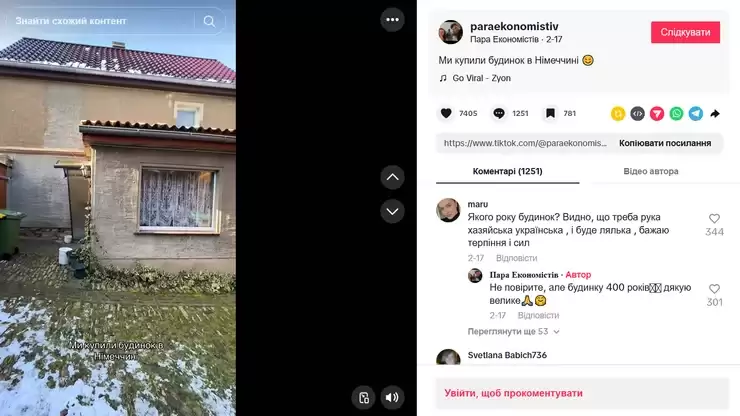This screenshot has height=416, width=740.
Task: Open comments via speech bubble icon
Action: [x=499, y=113]
